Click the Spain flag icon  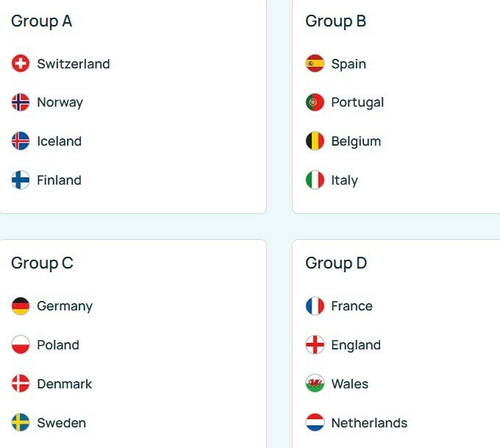pyautogui.click(x=315, y=64)
